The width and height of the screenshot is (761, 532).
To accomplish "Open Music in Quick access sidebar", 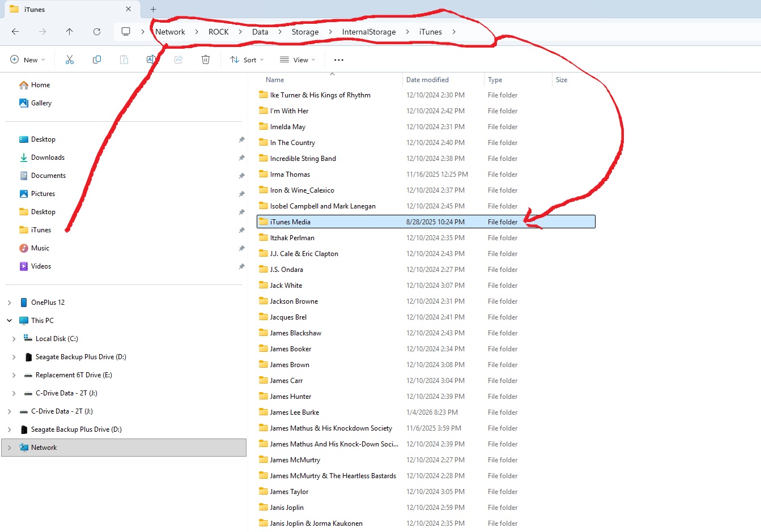I will tap(40, 248).
